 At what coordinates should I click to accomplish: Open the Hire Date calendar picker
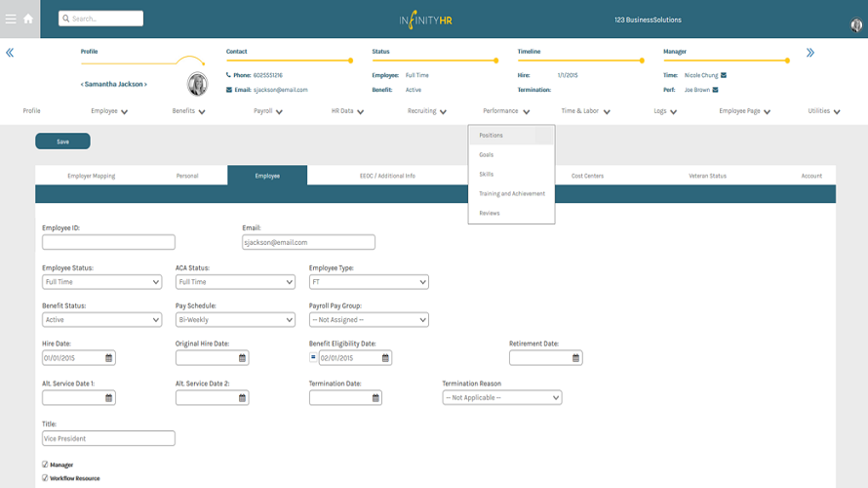click(109, 358)
